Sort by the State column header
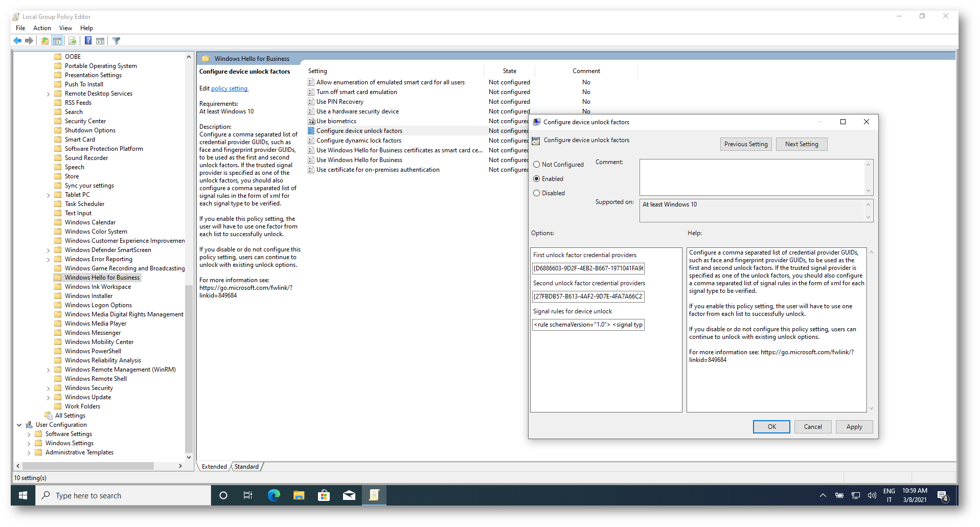The image size is (980, 527). 509,71
